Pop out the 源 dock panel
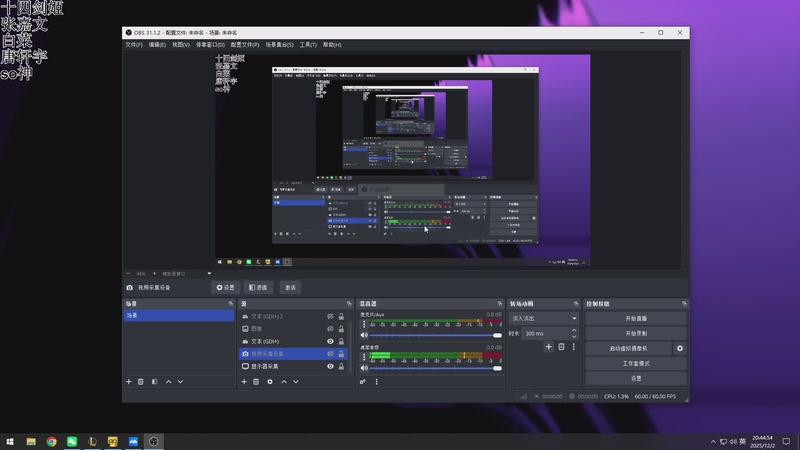 pos(349,304)
